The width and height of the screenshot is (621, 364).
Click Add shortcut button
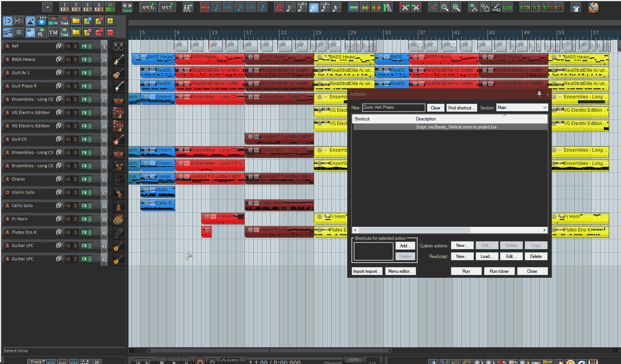(405, 246)
